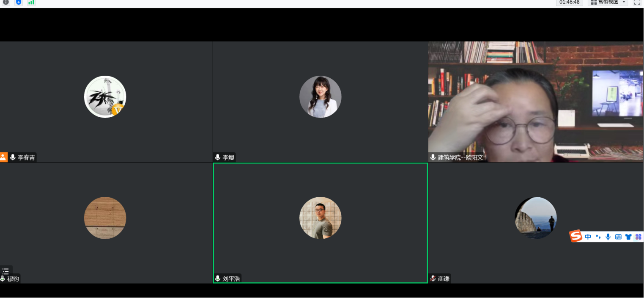The height and width of the screenshot is (298, 644).
Task: Toggle Chinese/English input mode 中
Action: [588, 237]
